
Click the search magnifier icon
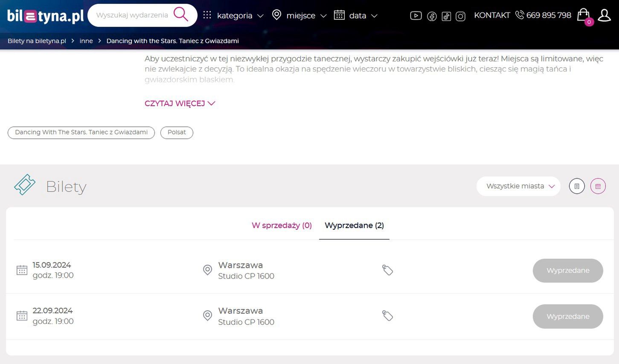click(x=181, y=14)
